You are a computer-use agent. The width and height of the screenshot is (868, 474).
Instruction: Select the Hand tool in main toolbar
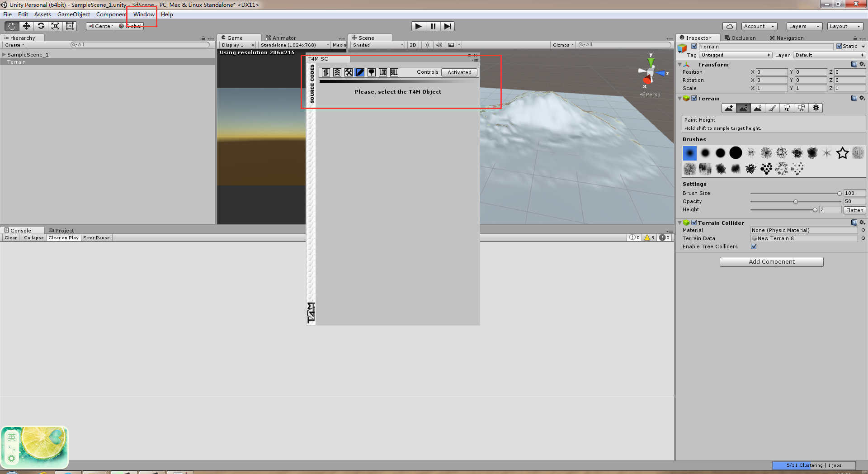(12, 26)
